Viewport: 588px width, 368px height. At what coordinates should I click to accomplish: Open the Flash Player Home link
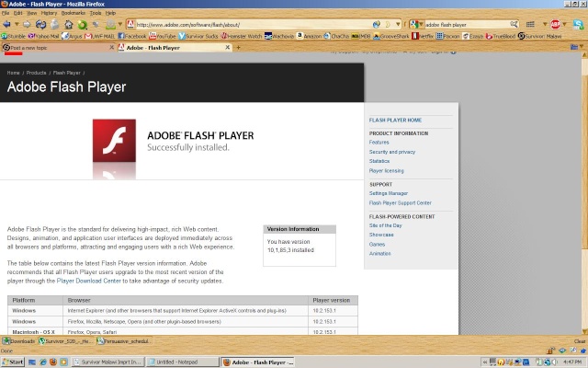[395, 121]
